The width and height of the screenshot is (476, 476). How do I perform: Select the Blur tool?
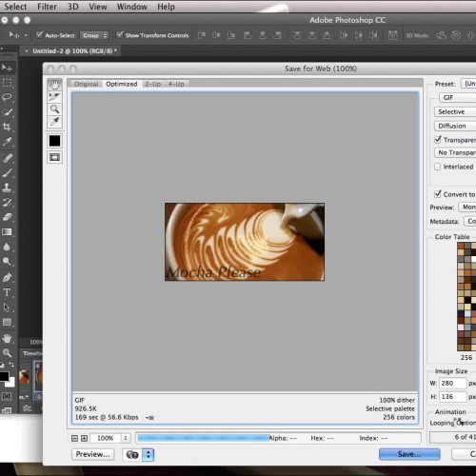pos(7,247)
